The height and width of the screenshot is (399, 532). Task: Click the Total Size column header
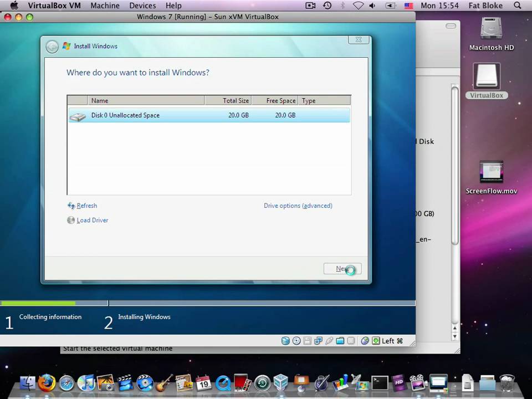pos(228,100)
